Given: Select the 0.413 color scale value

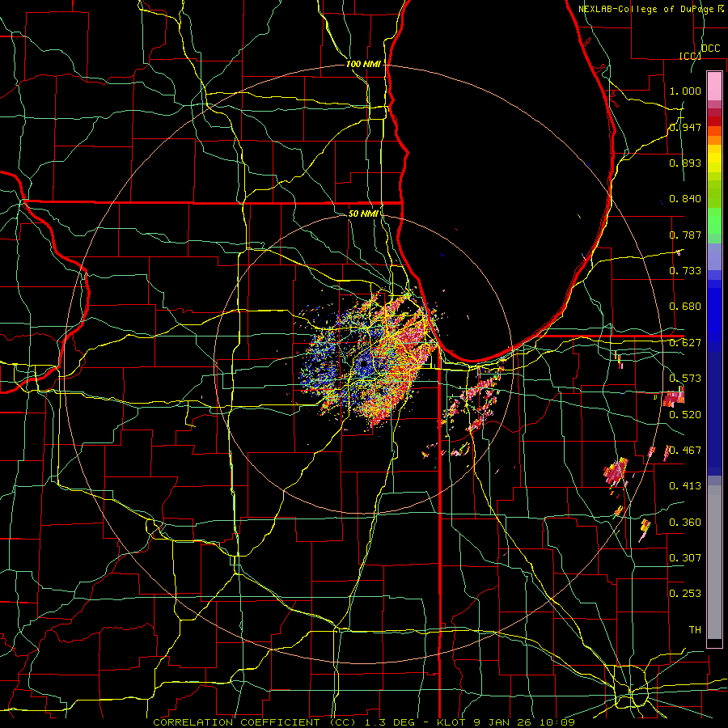Looking at the screenshot, I should pos(685,486).
